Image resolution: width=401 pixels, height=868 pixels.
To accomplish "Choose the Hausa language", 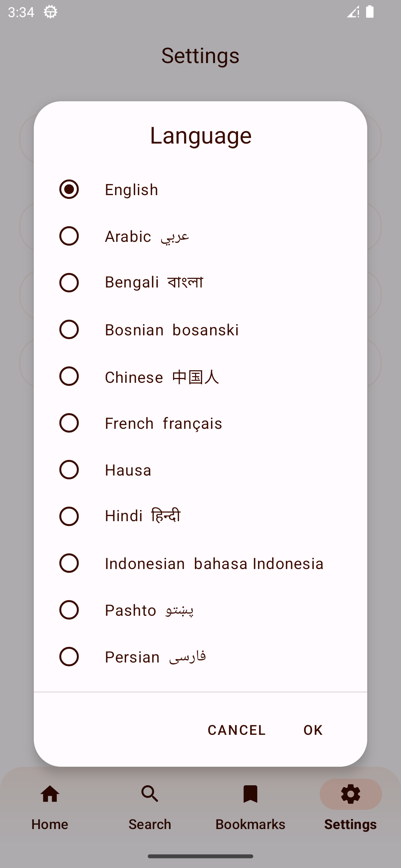I will click(x=200, y=470).
